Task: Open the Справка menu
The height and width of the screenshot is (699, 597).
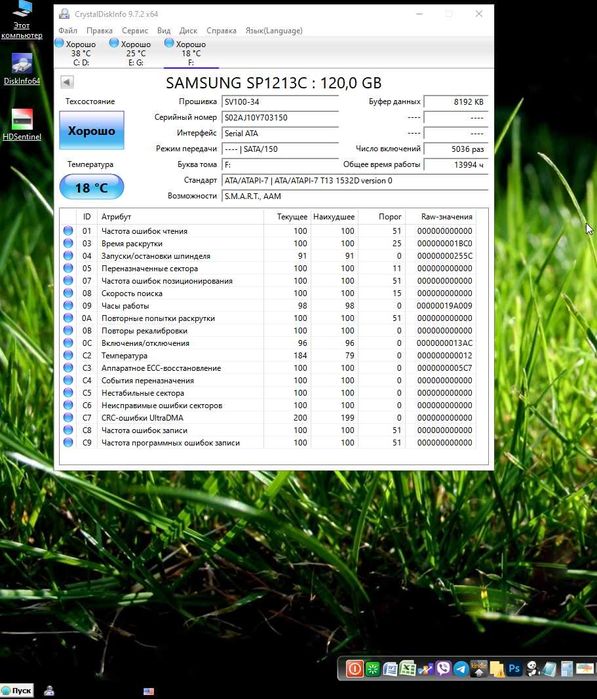Action: 221,30
